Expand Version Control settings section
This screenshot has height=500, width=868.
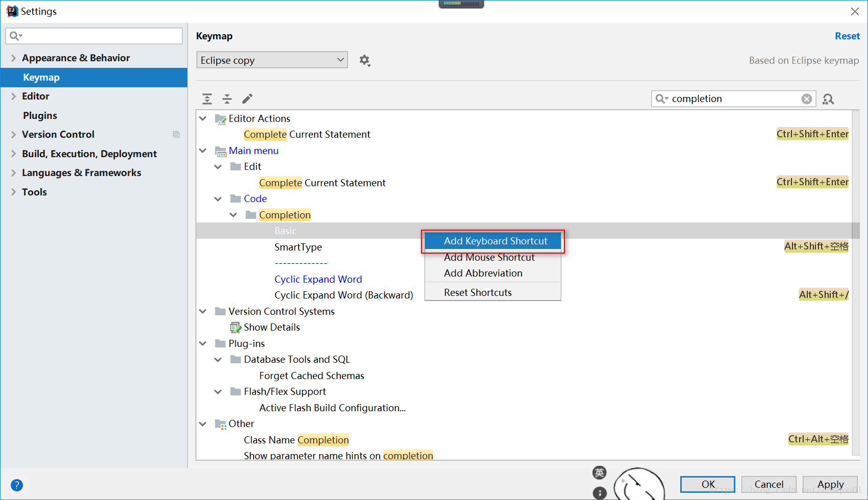pyautogui.click(x=13, y=135)
